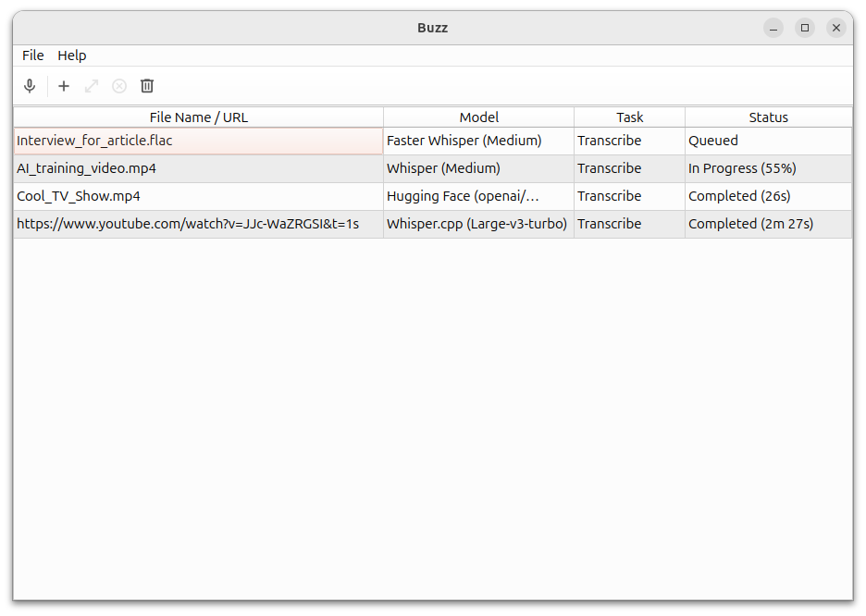Click the Whisper.cpp (Large-v3-turbo) model cell
The width and height of the screenshot is (866, 616).
pos(476,224)
